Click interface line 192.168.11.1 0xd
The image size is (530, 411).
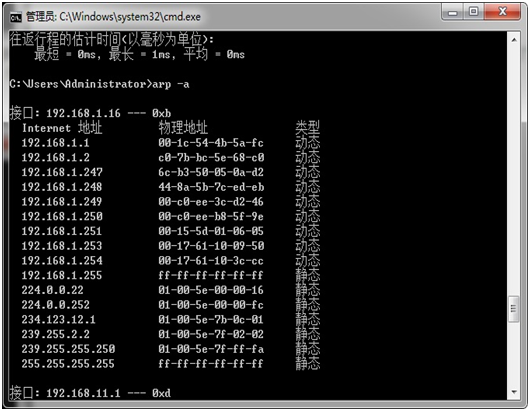click(x=90, y=393)
